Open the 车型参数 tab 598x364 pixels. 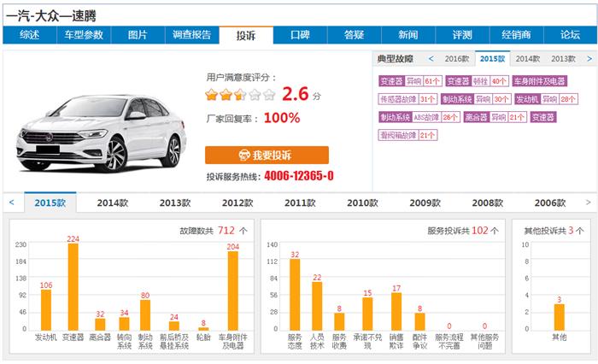coord(84,35)
